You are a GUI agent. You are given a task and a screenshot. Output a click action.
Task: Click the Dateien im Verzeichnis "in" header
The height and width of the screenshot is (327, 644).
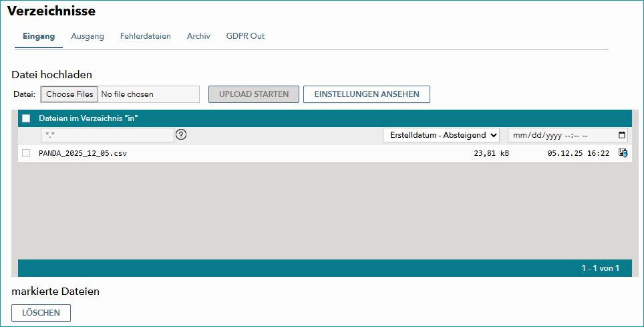[x=88, y=118]
